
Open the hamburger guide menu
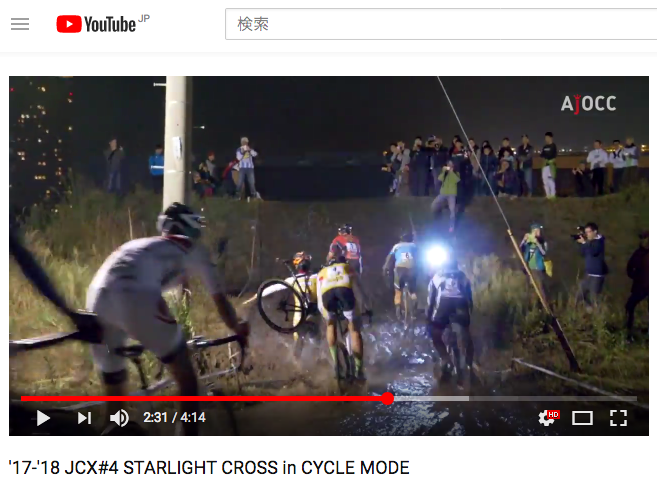coord(20,24)
